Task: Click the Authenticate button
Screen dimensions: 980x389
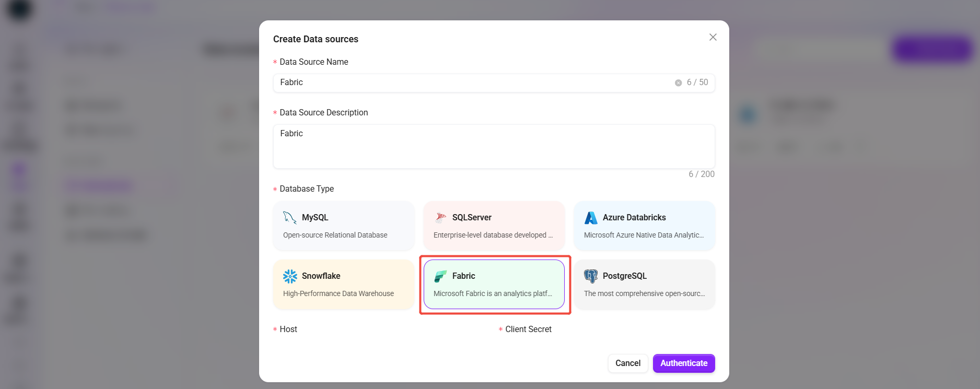Action: pyautogui.click(x=684, y=363)
